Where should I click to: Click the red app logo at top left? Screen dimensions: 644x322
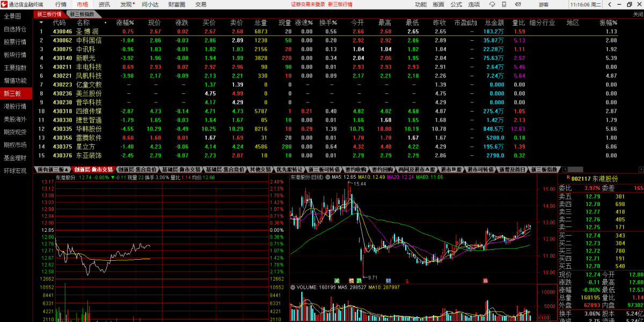tap(4, 4)
